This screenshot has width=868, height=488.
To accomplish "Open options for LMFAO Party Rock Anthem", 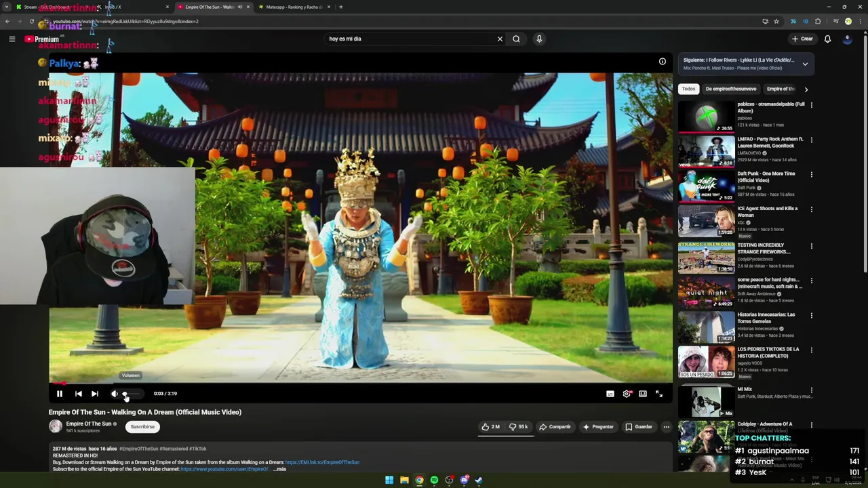I will (x=811, y=140).
